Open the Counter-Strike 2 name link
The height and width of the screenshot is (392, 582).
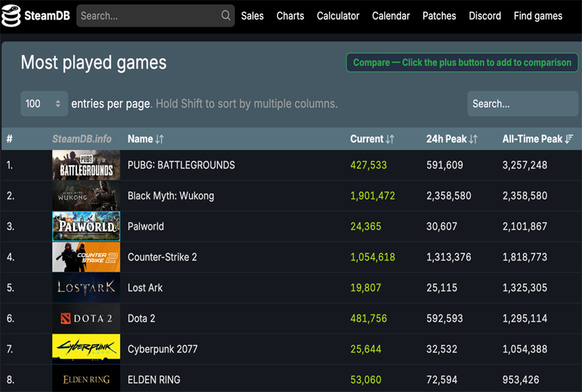162,257
